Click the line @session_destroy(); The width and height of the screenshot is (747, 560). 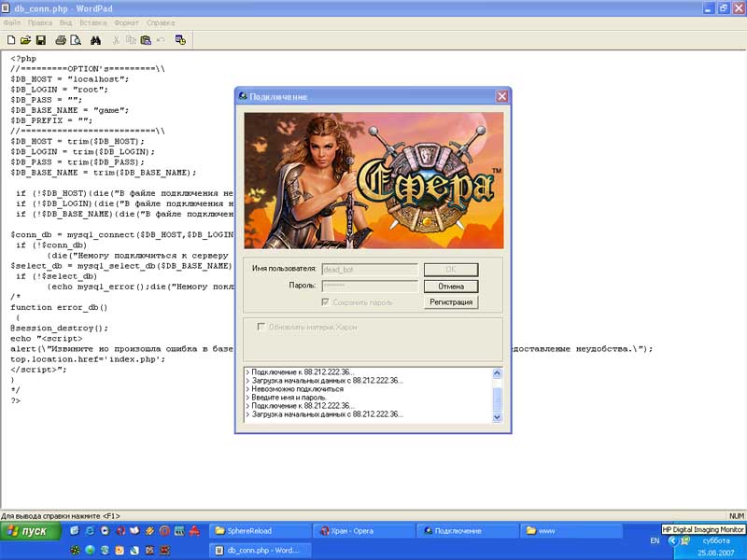pyautogui.click(x=59, y=329)
